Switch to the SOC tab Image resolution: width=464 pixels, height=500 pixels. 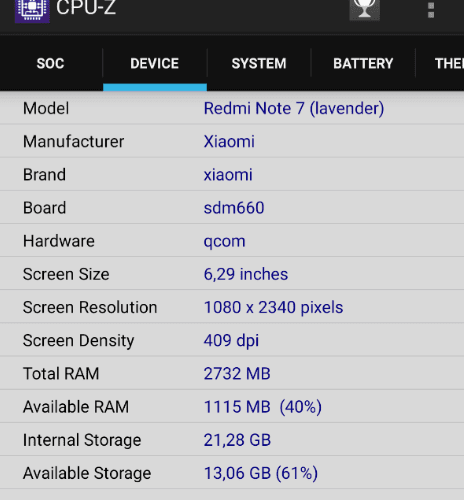pos(51,63)
